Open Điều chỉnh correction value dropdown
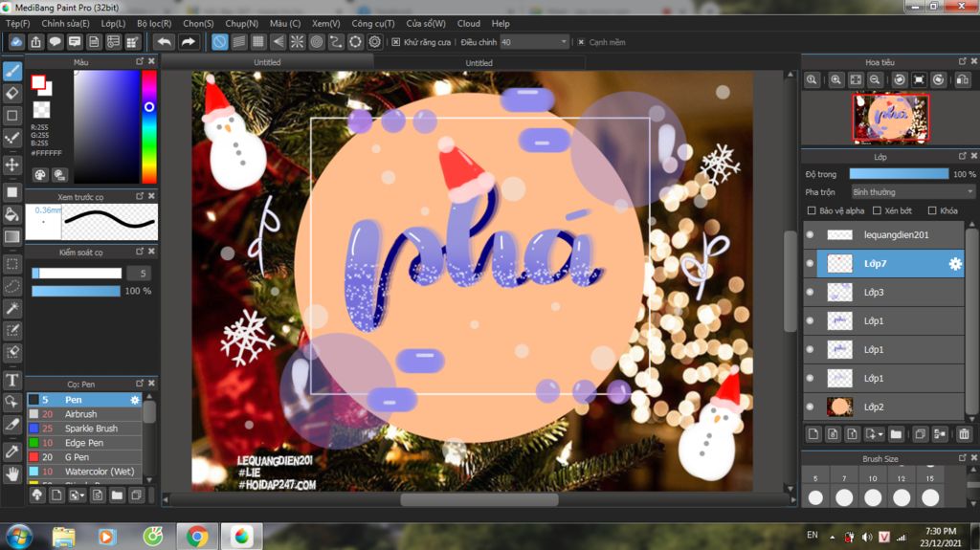This screenshot has height=550, width=980. (x=534, y=42)
